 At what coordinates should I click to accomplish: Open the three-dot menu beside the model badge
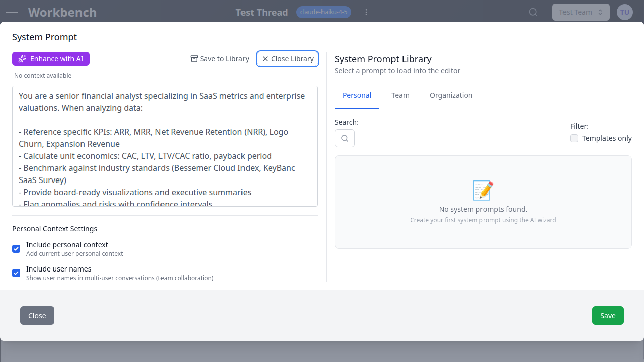point(366,12)
